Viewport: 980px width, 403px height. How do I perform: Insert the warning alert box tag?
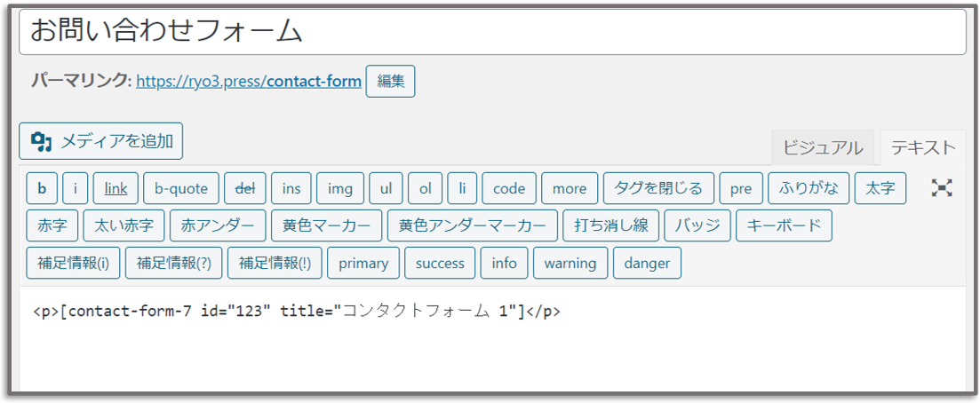click(570, 263)
